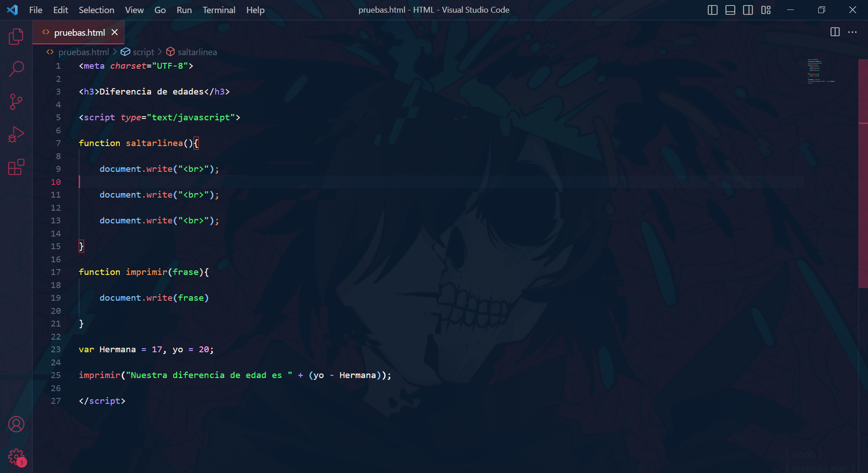The image size is (868, 473).
Task: Open the View menu
Action: pos(134,10)
